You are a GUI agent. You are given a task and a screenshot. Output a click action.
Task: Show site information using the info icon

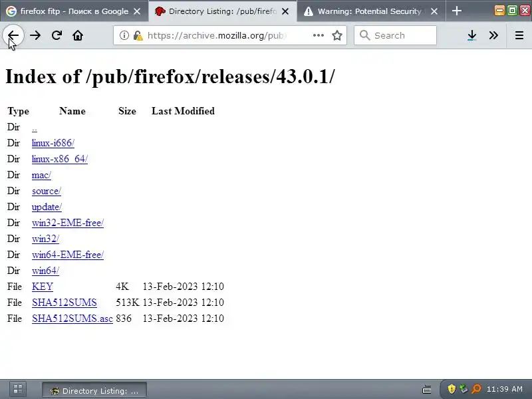point(124,35)
